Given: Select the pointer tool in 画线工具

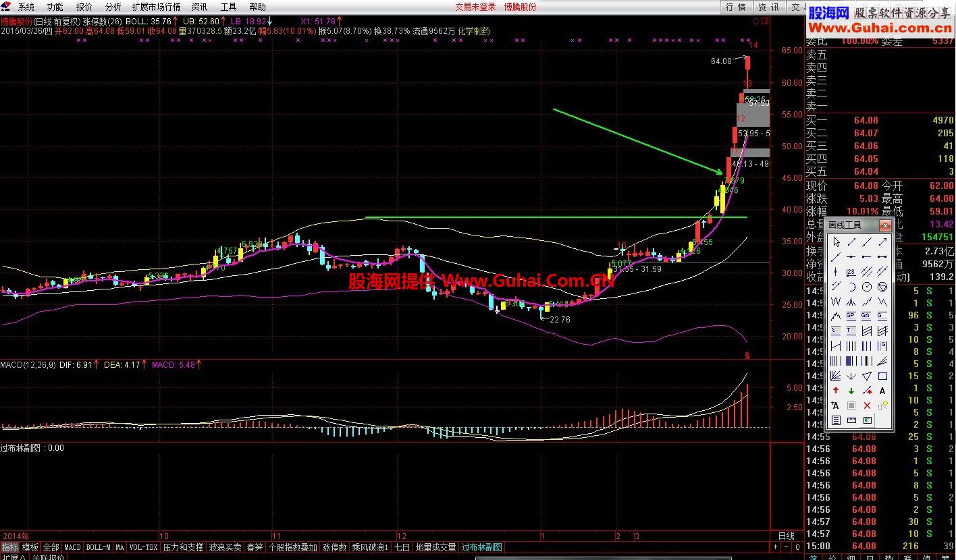Looking at the screenshot, I should [x=836, y=242].
